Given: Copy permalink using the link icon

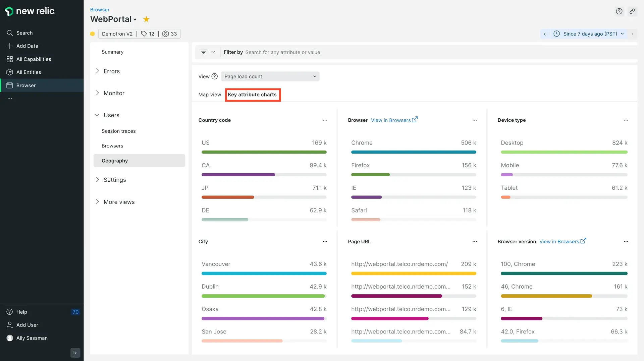Looking at the screenshot, I should pos(632,11).
